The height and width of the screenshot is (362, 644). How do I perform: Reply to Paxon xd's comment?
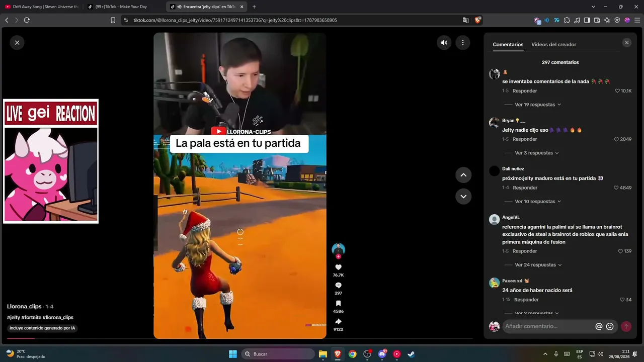526,300
